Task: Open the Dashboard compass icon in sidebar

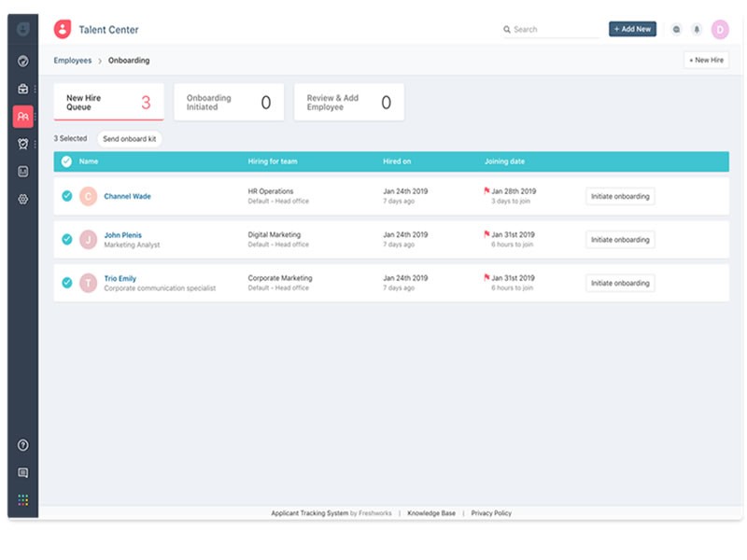Action: (21, 59)
